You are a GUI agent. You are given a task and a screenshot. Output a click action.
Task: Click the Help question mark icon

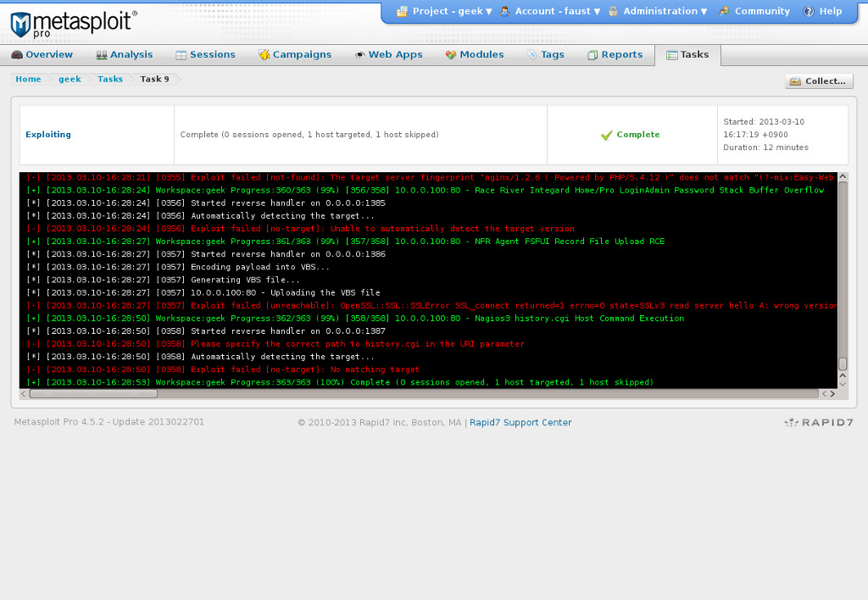tap(809, 11)
